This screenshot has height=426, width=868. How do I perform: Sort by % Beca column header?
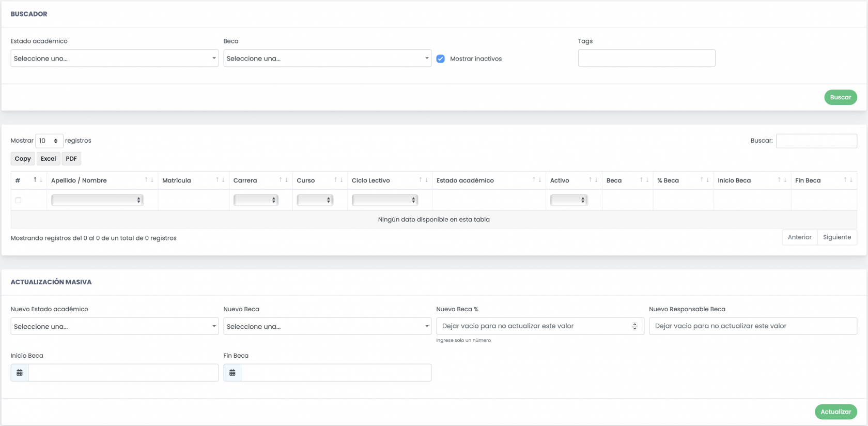684,180
